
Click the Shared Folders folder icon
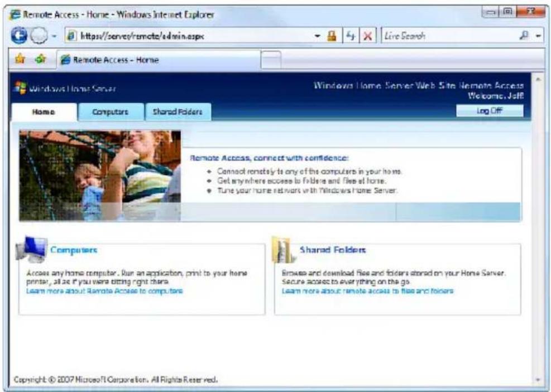(x=284, y=250)
